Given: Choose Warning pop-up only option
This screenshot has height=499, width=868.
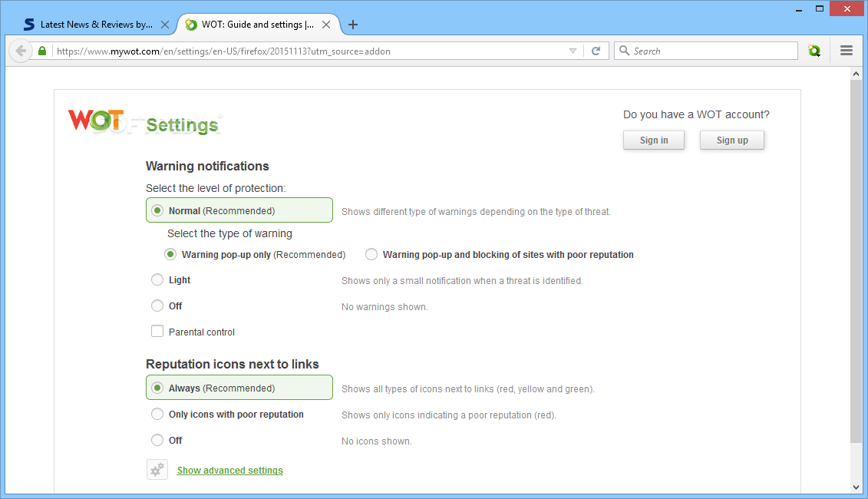Looking at the screenshot, I should pyautogui.click(x=170, y=255).
